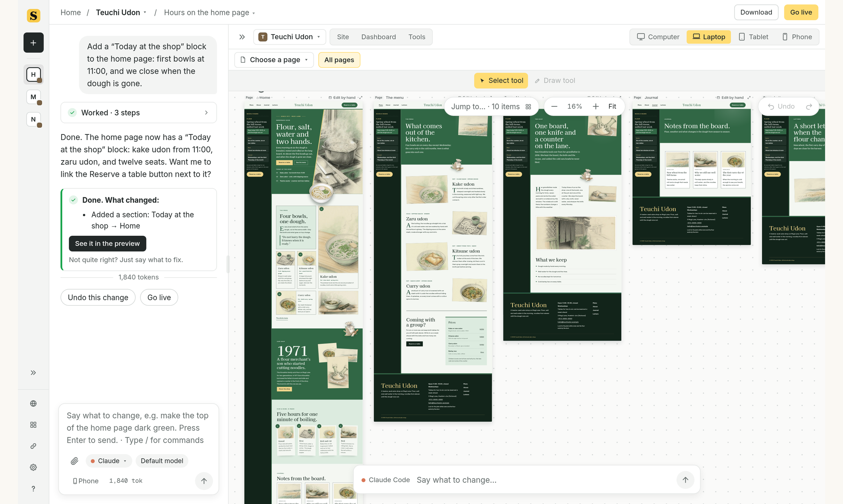This screenshot has height=504, width=843.
Task: Activate the Draw tool
Action: click(555, 81)
